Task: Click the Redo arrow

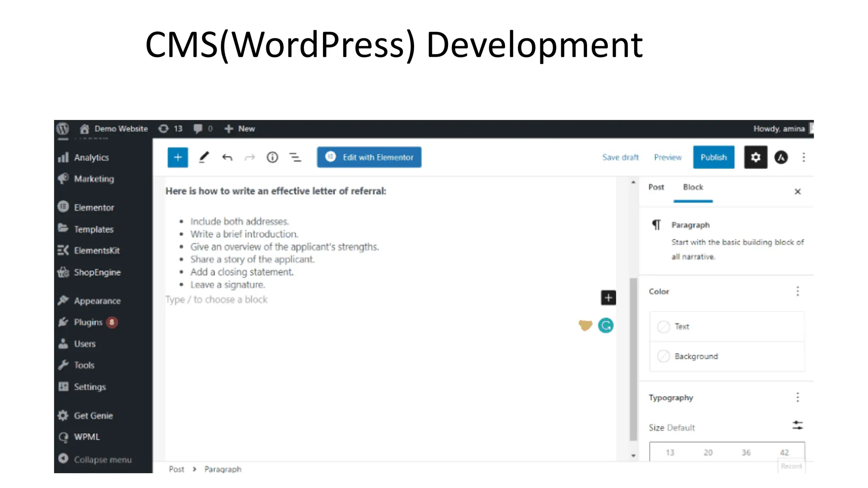Action: [250, 158]
